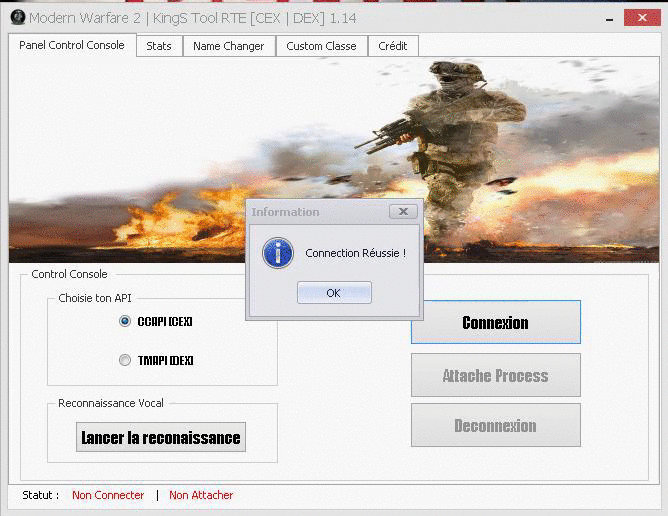
Task: Click the blue information icon in dialog
Action: tap(278, 253)
